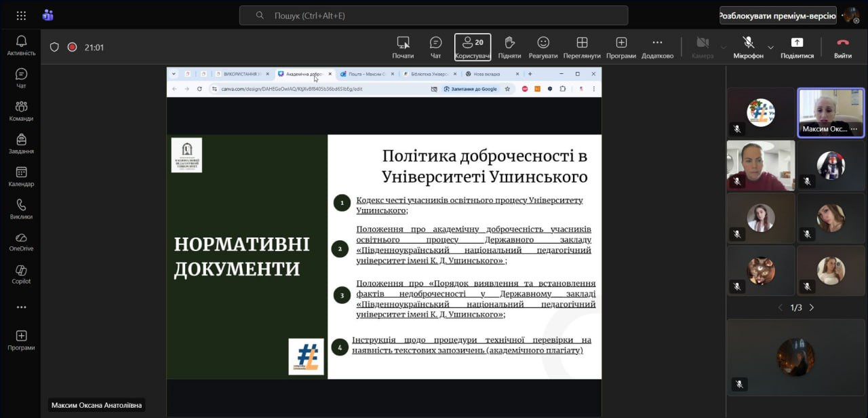Screen dimensions: 868x418
Task: Unmute the microphone (Мікрофон)
Action: coord(748,47)
